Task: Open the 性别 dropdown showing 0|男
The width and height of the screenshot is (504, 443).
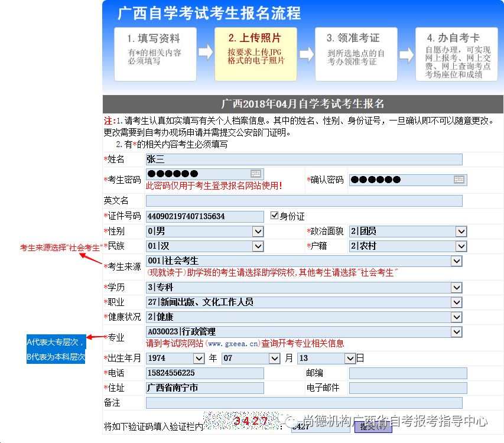Action: coord(205,232)
